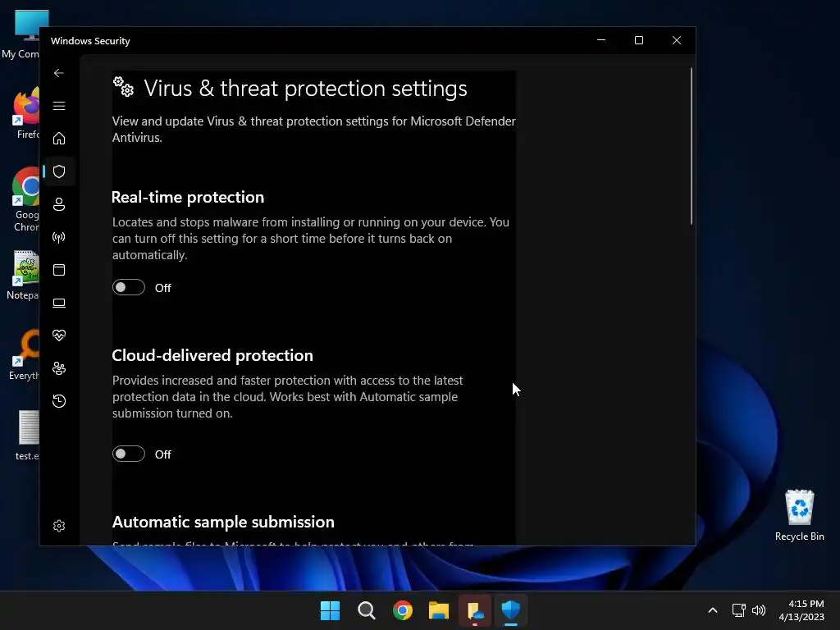Viewport: 840px width, 630px height.
Task: Select the Firefox desktop shortcut
Action: (25, 113)
